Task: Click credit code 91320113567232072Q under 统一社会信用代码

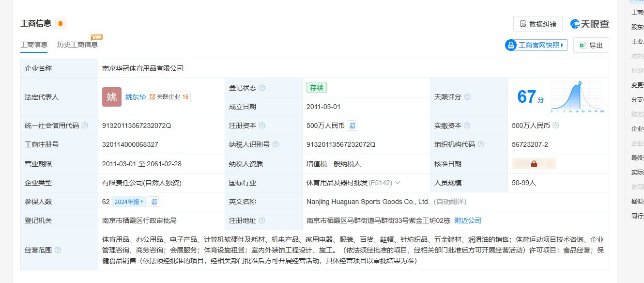Action: point(137,126)
